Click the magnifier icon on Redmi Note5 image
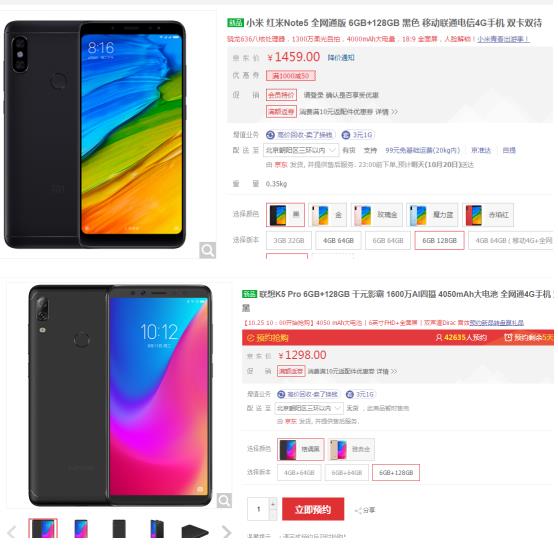 point(207,250)
